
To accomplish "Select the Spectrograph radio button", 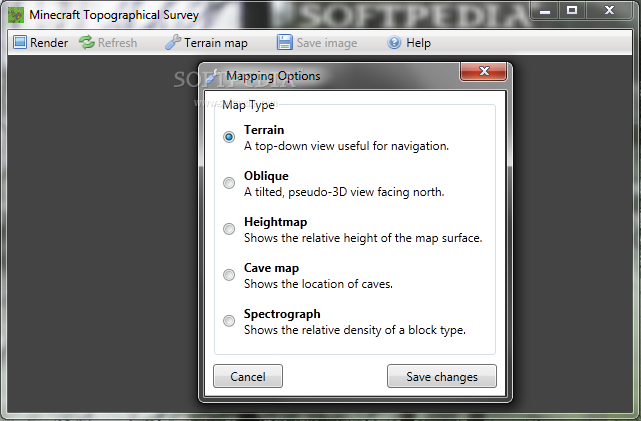I will pos(229,321).
